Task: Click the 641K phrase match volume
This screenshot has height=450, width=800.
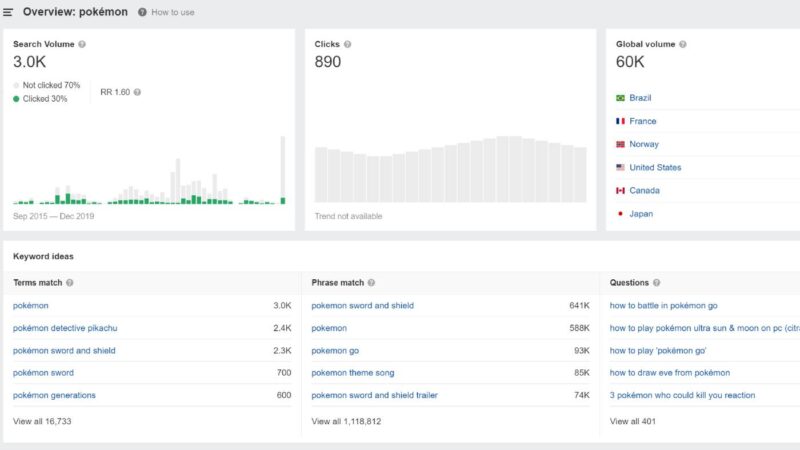Action: click(x=579, y=306)
